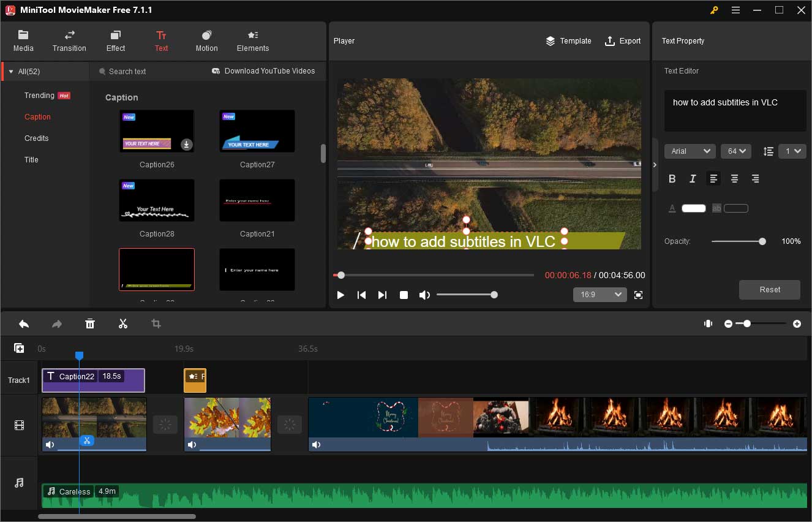Collapse the Text Property panel arrow
Viewport: 812px width, 522px height.
(655, 165)
